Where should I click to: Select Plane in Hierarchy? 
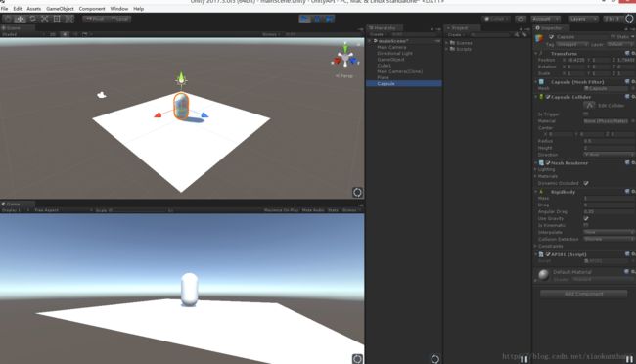point(383,77)
